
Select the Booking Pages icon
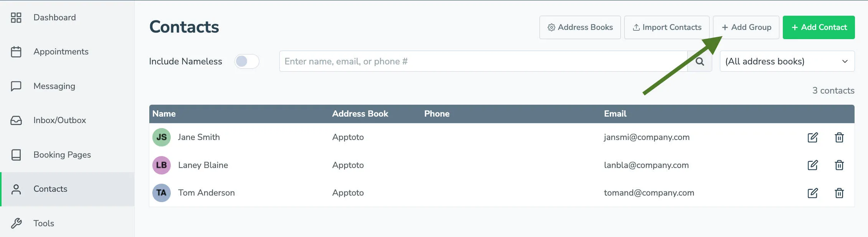coord(16,155)
